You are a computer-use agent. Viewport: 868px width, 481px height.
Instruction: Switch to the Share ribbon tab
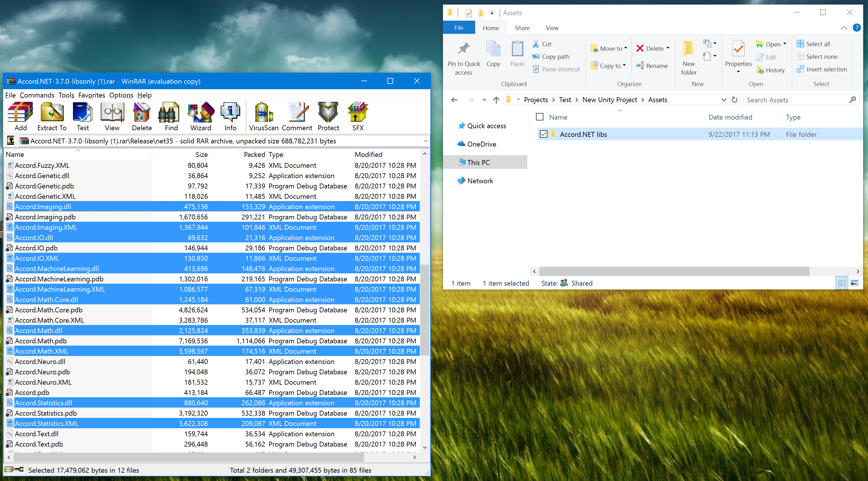click(x=522, y=28)
